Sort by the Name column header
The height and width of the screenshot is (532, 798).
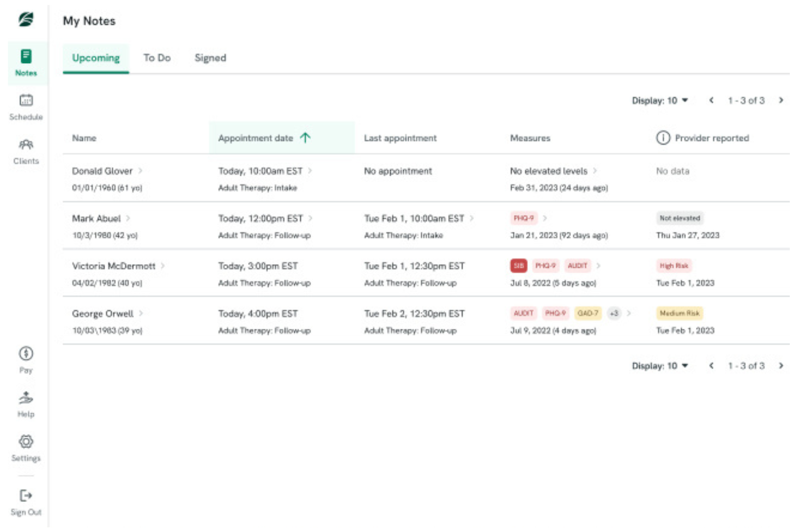84,138
